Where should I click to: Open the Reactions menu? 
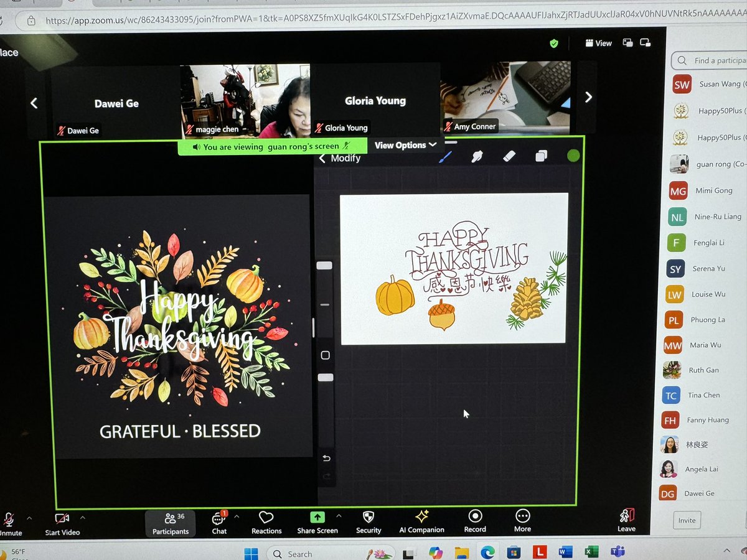click(x=266, y=523)
